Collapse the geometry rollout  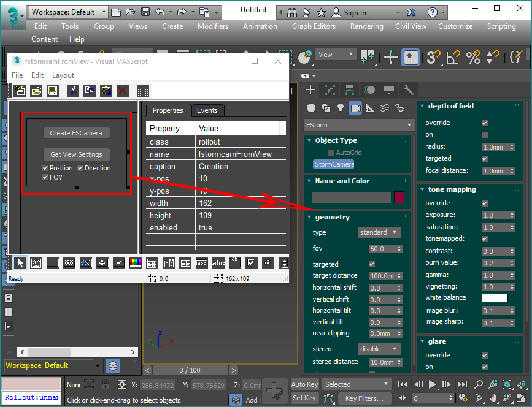click(x=309, y=217)
